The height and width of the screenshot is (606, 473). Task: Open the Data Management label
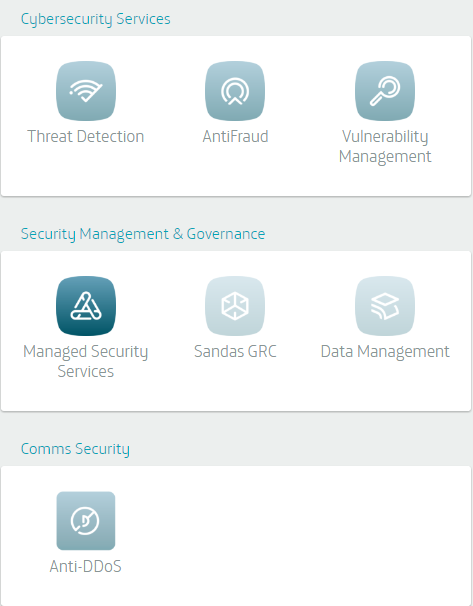(385, 352)
